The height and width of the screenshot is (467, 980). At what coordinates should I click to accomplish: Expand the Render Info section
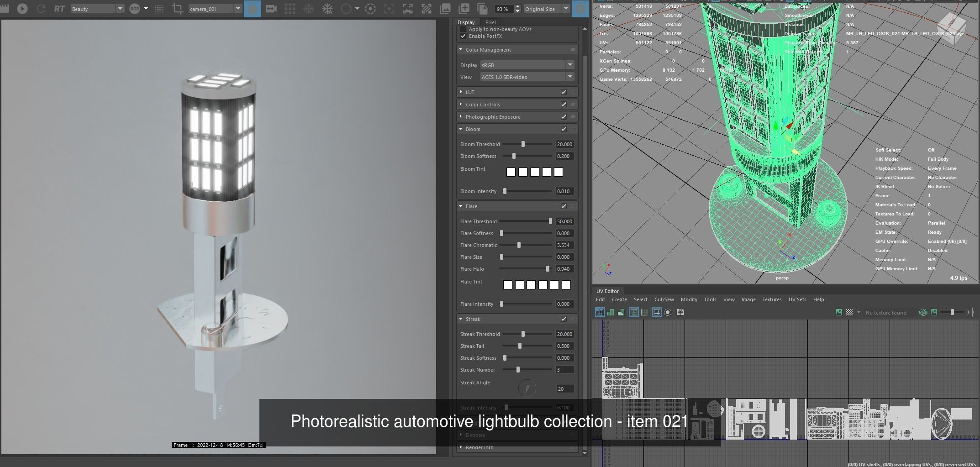coord(460,447)
